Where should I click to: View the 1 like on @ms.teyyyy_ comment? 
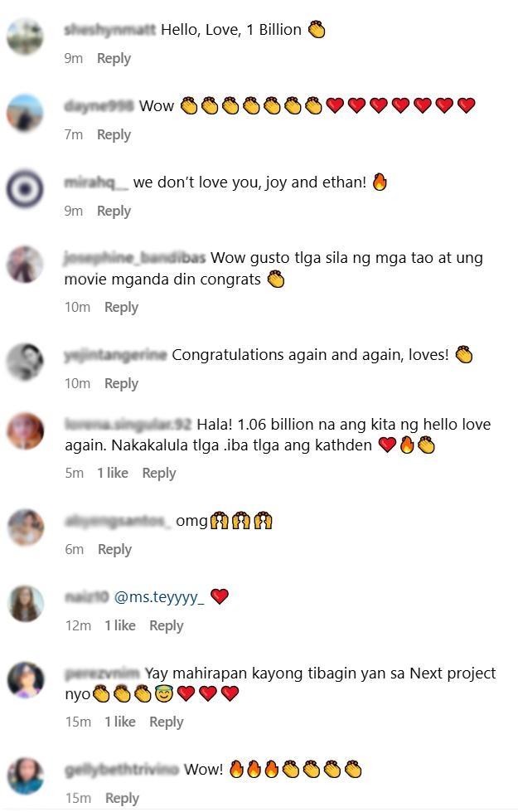(x=120, y=625)
